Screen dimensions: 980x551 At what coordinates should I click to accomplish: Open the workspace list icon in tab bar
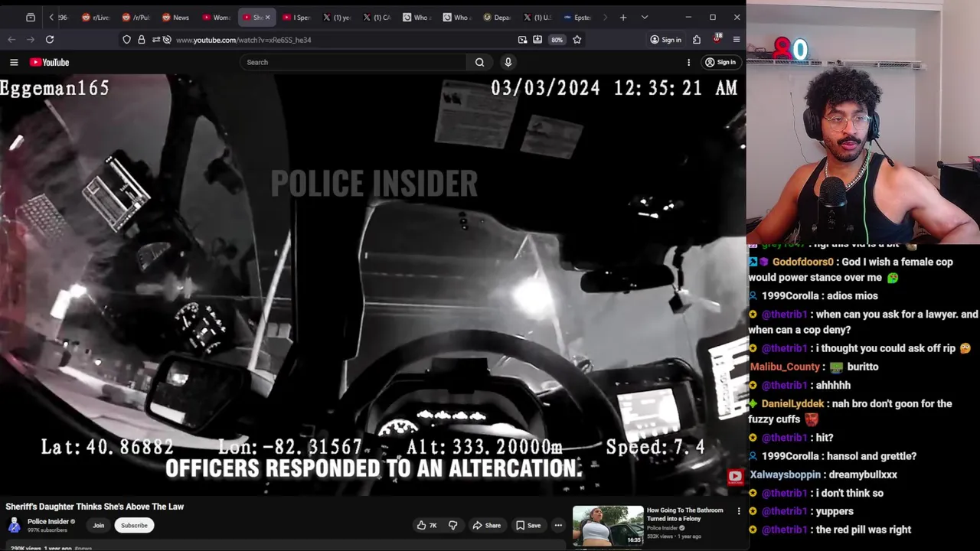click(x=31, y=17)
